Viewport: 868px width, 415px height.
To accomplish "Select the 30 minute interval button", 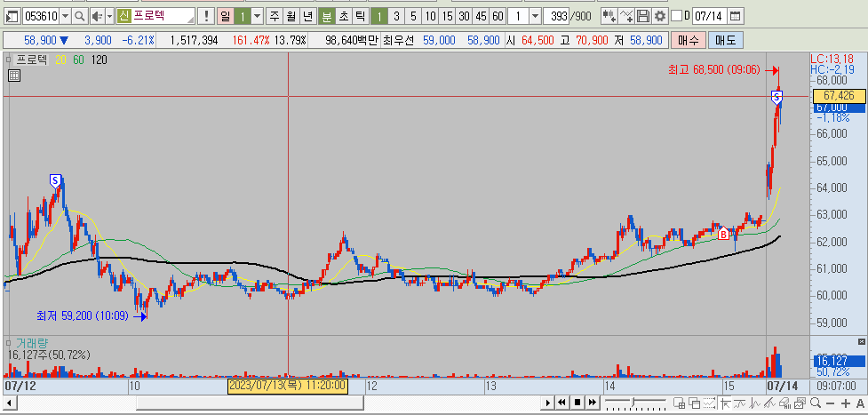I will 465,16.
